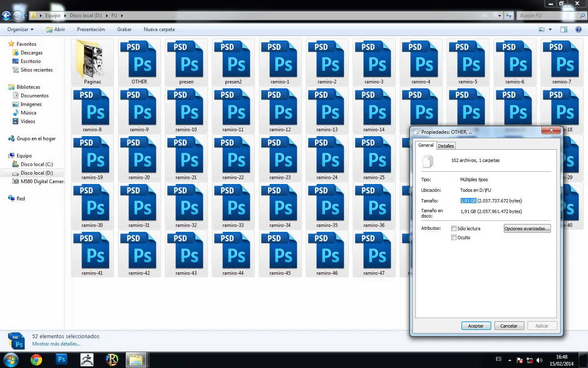Screen dimensions: 588x368
Task: Click Mostrar más detalles link
Action: tap(56, 344)
